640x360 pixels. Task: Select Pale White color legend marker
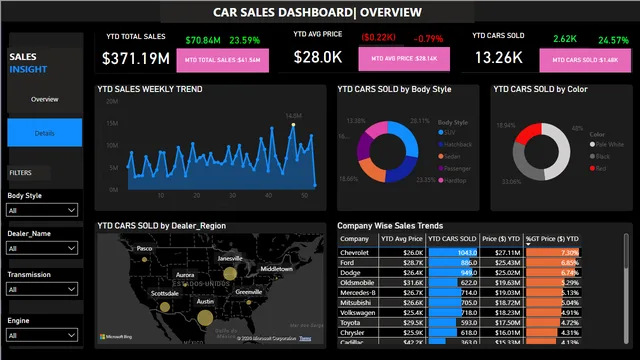(x=592, y=144)
